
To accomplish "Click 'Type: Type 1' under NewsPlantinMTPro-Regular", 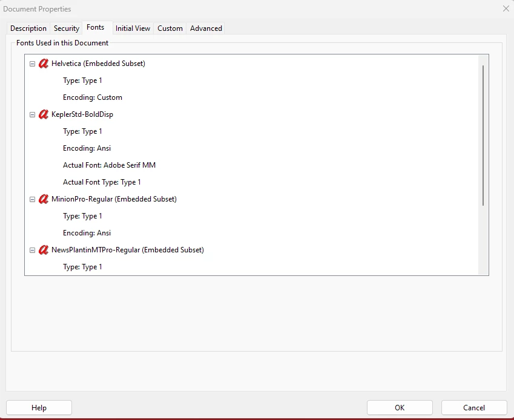I will coord(82,267).
